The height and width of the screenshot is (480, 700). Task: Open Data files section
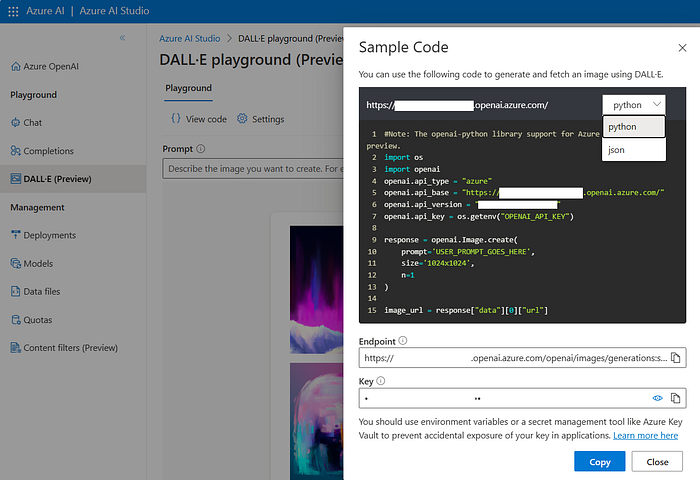pos(42,291)
